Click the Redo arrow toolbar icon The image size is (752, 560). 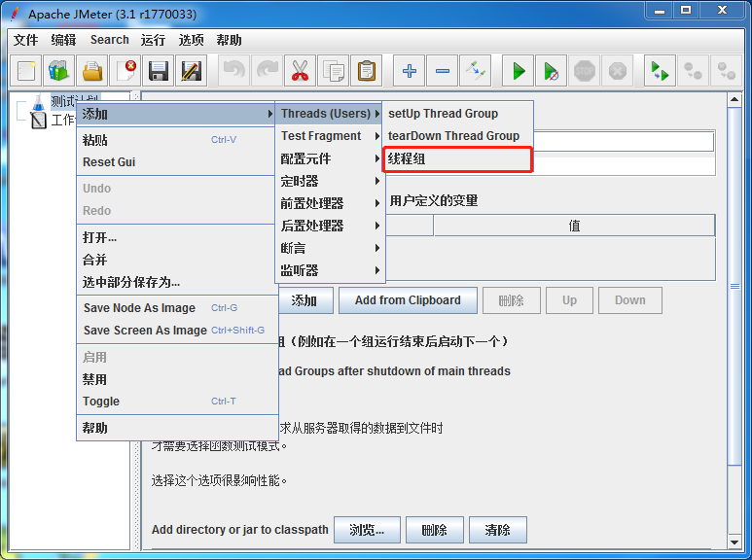tap(268, 71)
